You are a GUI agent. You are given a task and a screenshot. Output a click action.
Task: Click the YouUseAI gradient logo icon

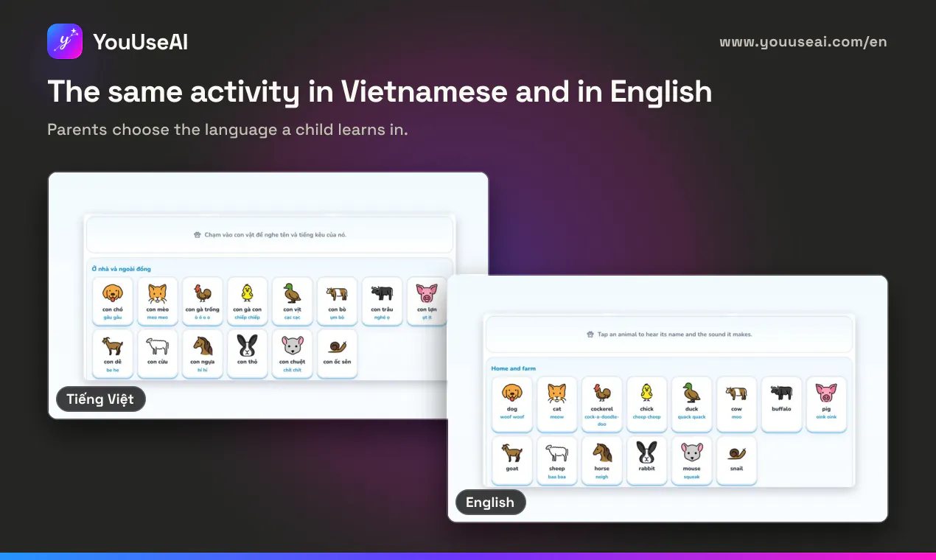[x=66, y=41]
